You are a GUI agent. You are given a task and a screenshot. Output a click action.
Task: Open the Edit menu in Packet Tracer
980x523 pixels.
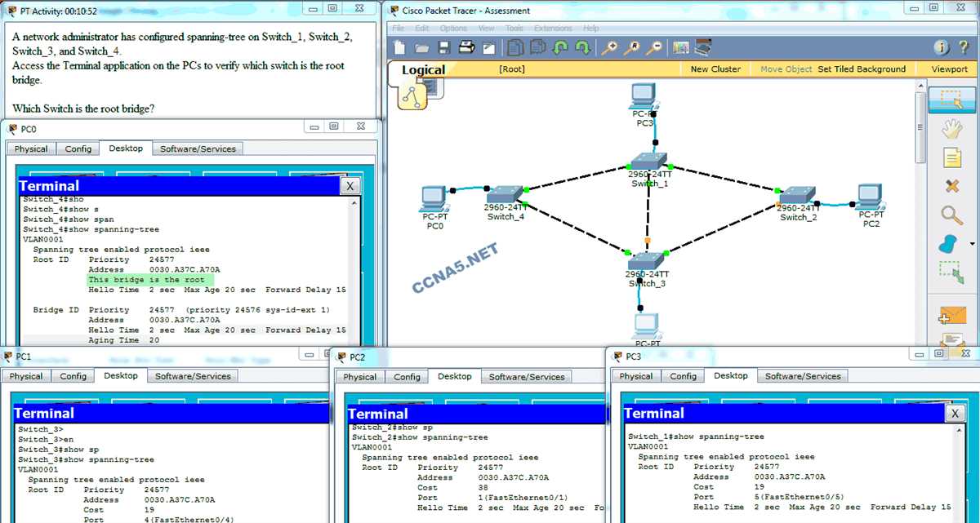[424, 29]
